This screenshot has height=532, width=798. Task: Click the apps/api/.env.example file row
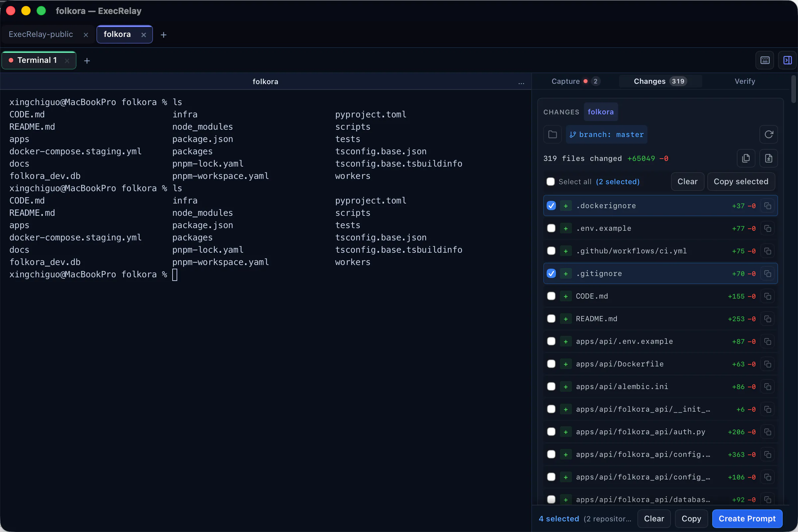(x=660, y=341)
